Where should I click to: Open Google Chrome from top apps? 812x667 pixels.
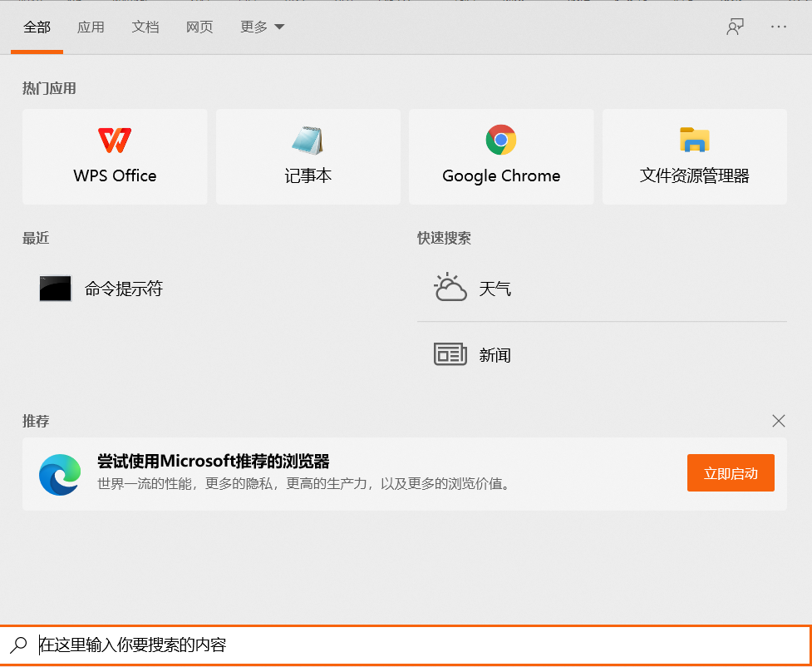(501, 156)
